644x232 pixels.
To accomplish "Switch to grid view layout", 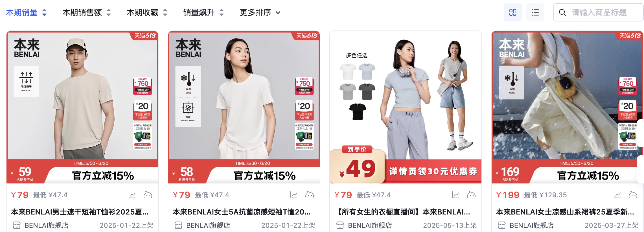I will click(512, 12).
